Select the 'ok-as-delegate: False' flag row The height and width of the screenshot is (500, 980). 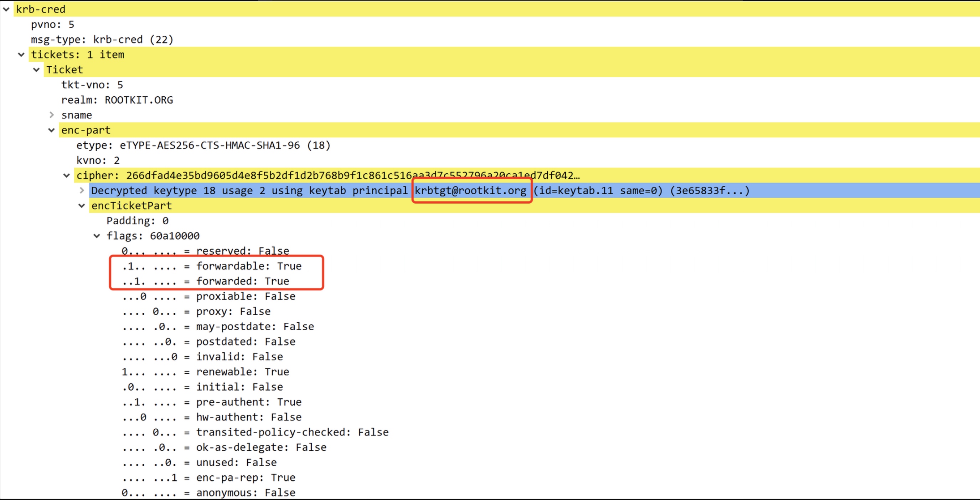coord(261,448)
